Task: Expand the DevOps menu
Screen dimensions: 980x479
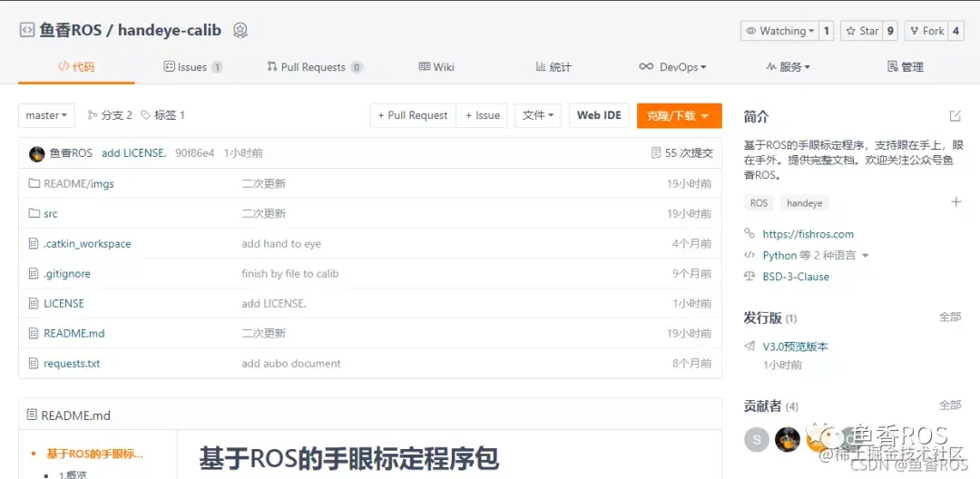Action: tap(672, 67)
